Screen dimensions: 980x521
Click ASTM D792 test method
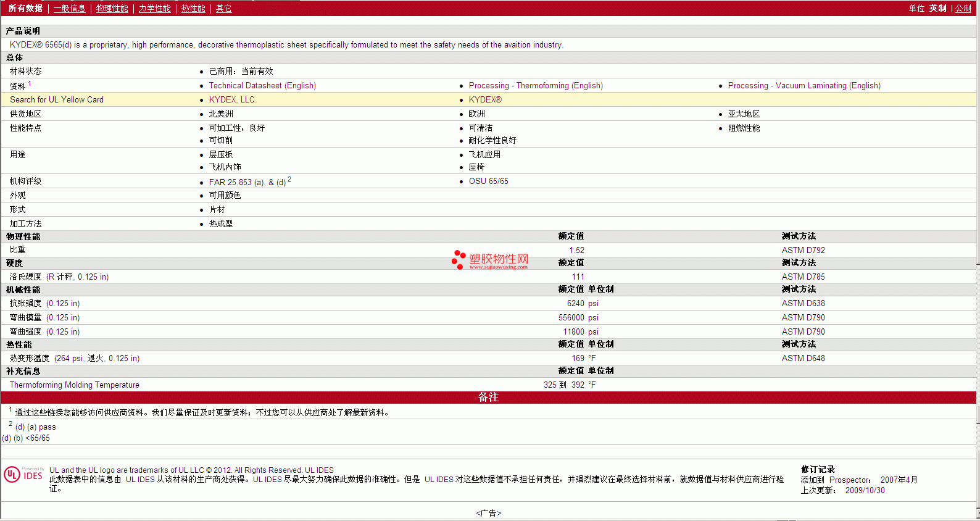tap(803, 251)
